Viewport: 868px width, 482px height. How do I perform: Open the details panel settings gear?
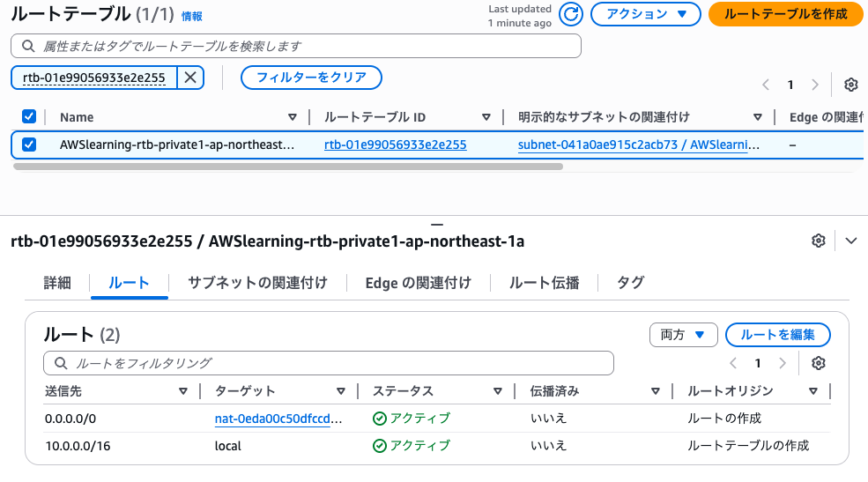819,241
